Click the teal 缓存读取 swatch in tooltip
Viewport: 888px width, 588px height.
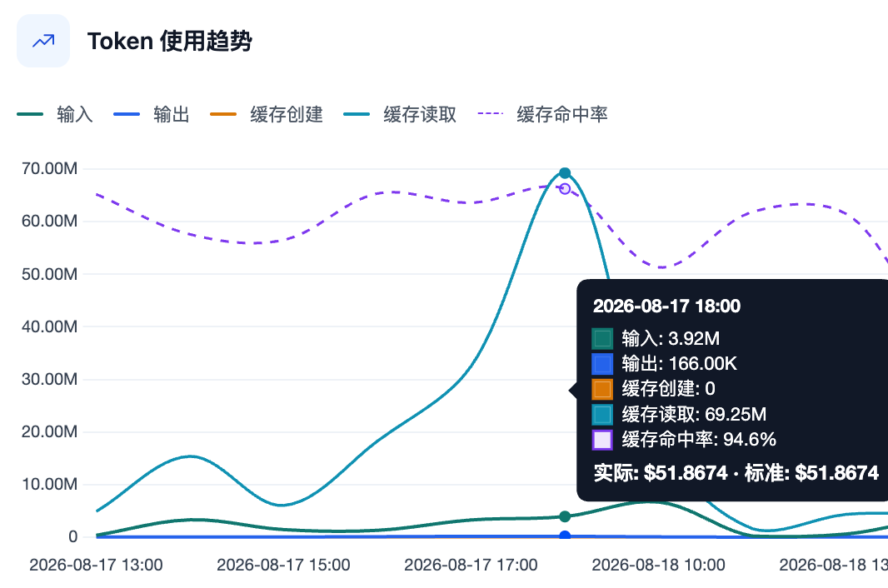pos(602,414)
